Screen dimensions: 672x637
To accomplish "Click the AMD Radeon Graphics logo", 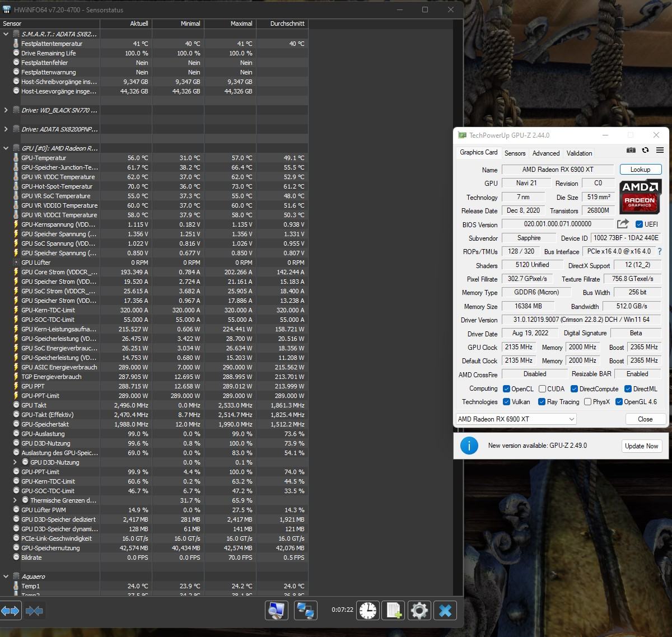I will tap(640, 196).
